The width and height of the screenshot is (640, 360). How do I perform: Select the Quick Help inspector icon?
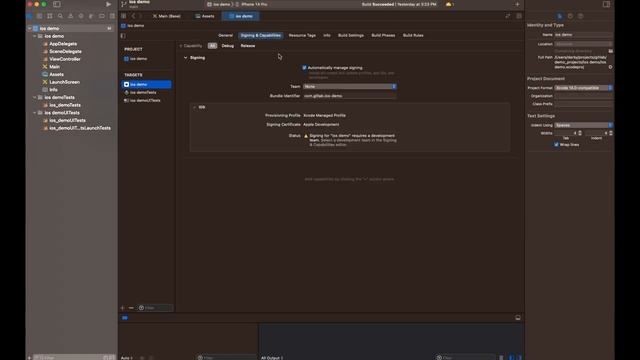click(x=580, y=16)
